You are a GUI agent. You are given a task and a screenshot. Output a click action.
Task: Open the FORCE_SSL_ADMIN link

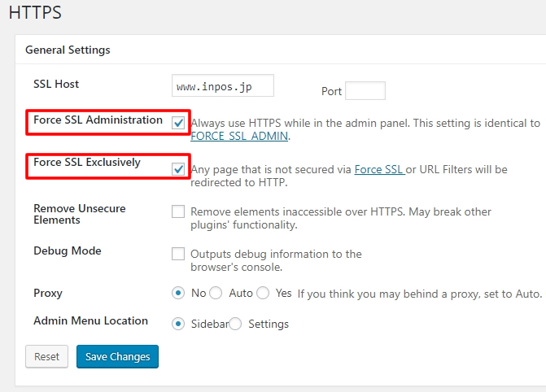click(x=239, y=136)
